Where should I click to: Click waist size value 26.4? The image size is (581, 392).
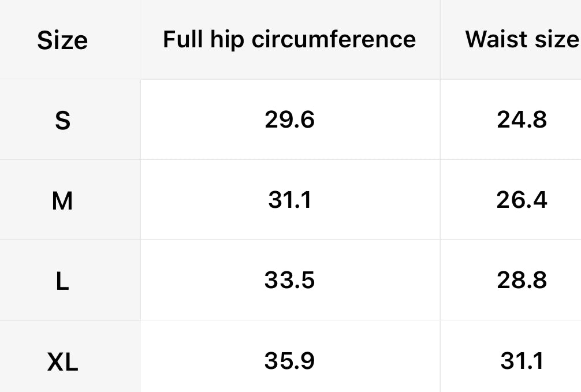tap(522, 200)
